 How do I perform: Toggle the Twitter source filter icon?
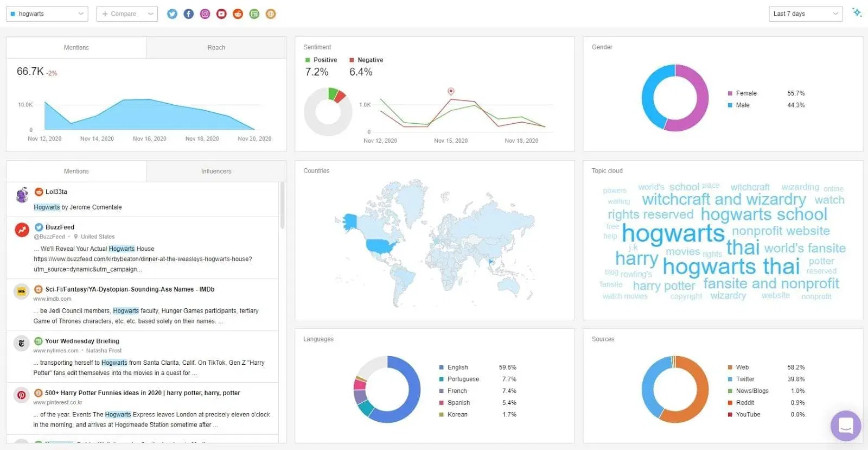pyautogui.click(x=172, y=14)
